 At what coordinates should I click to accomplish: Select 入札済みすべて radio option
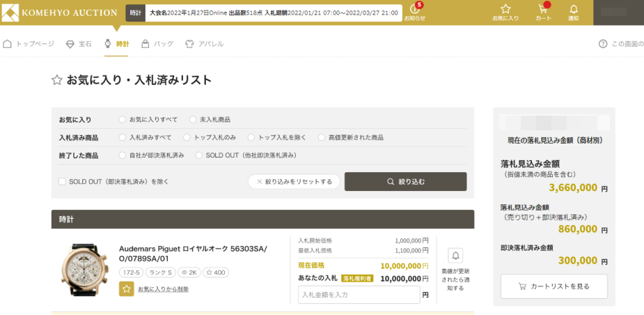pyautogui.click(x=122, y=137)
